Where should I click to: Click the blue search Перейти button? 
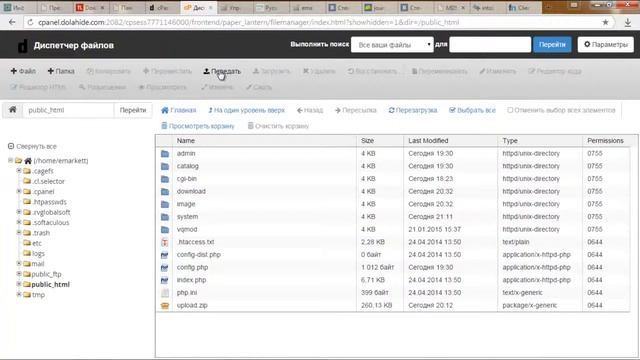[552, 44]
